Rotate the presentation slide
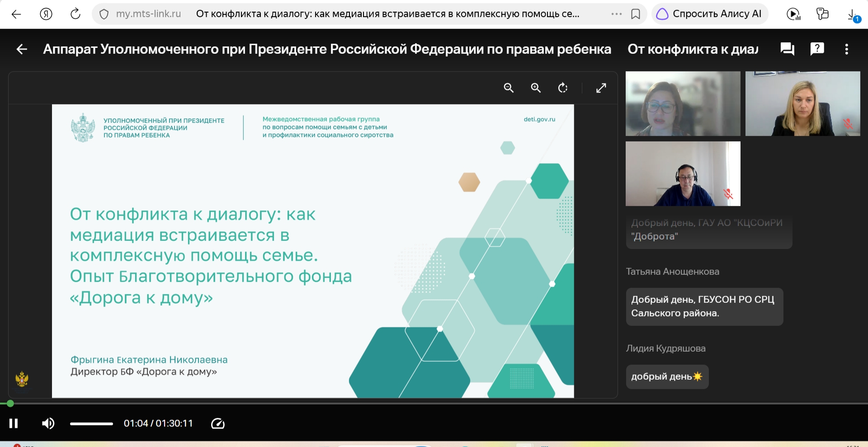The image size is (868, 447). tap(563, 88)
